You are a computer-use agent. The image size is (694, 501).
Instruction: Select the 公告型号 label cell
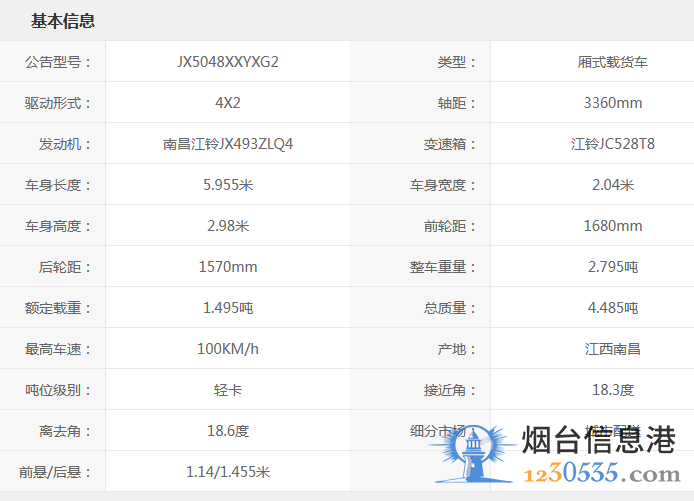pyautogui.click(x=58, y=62)
